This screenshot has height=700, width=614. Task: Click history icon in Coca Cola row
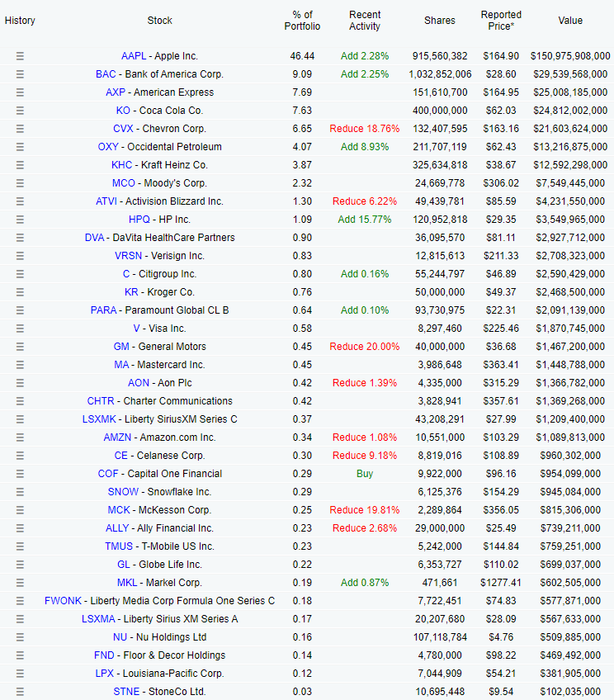(x=20, y=111)
